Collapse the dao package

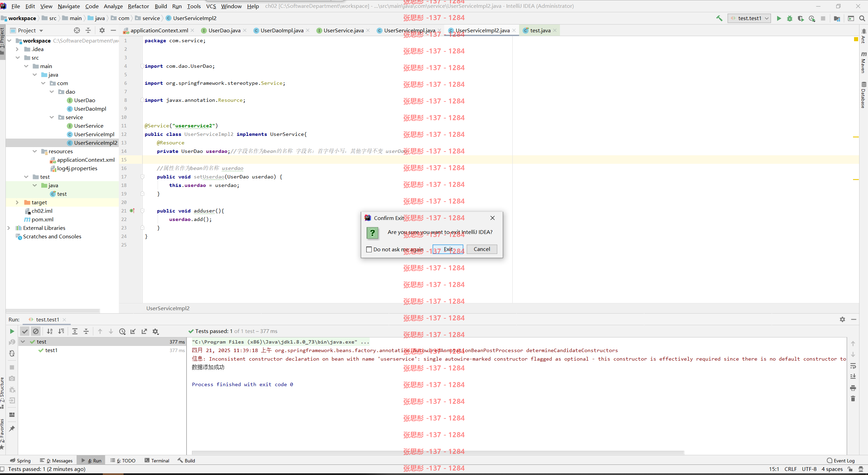pyautogui.click(x=52, y=92)
